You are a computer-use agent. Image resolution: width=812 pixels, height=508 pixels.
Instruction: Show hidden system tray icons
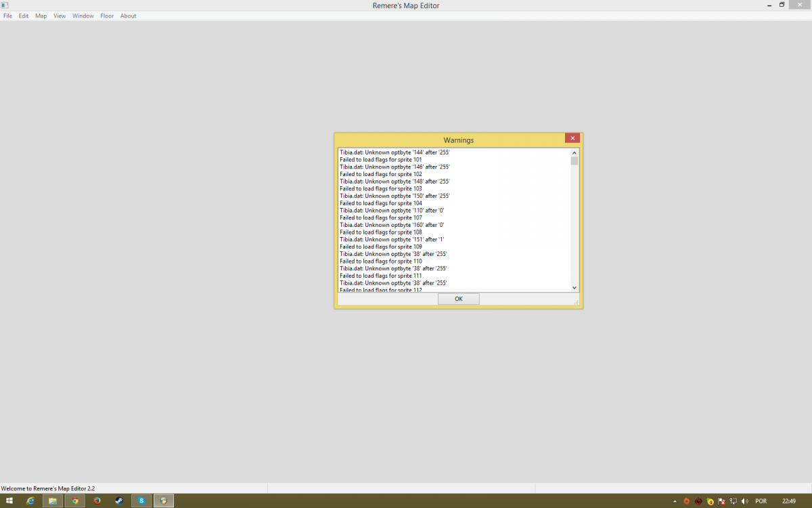point(675,501)
